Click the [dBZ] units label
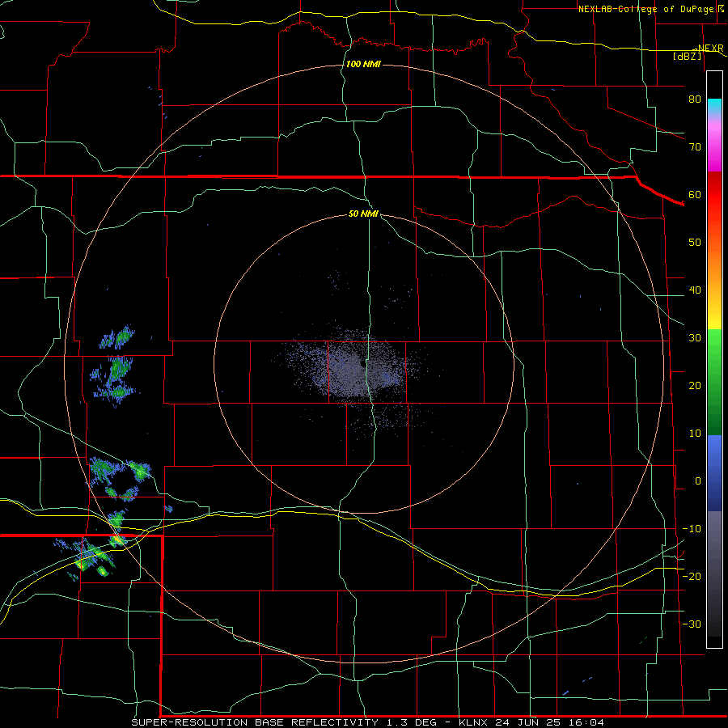Screen dimensions: 728x728 click(x=687, y=56)
